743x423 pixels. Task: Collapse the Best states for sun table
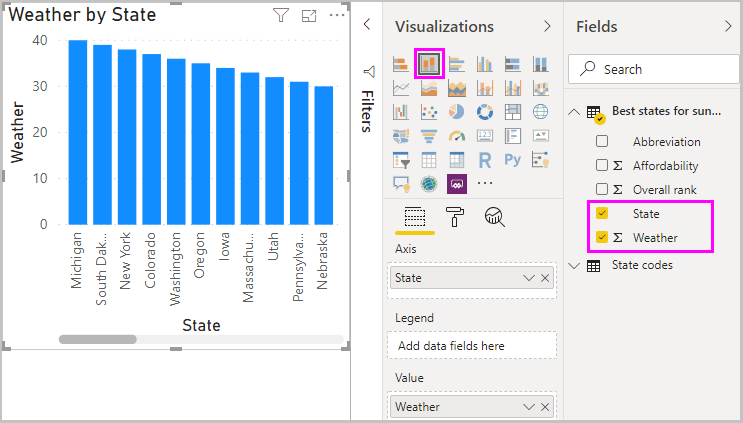[x=574, y=112]
